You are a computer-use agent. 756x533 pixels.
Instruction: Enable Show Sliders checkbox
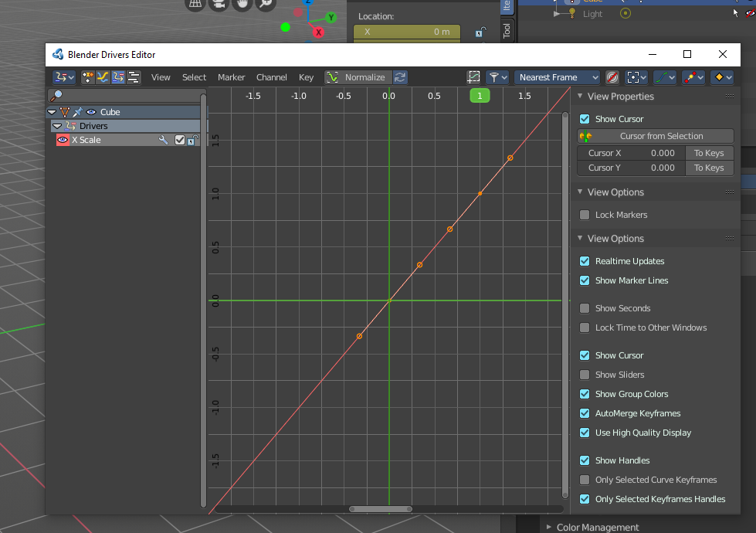[x=585, y=375]
